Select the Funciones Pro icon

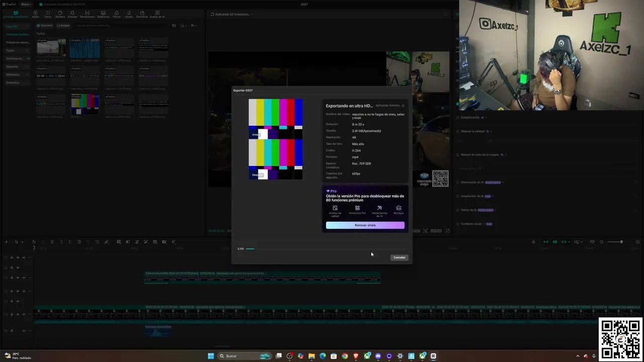coord(357,208)
